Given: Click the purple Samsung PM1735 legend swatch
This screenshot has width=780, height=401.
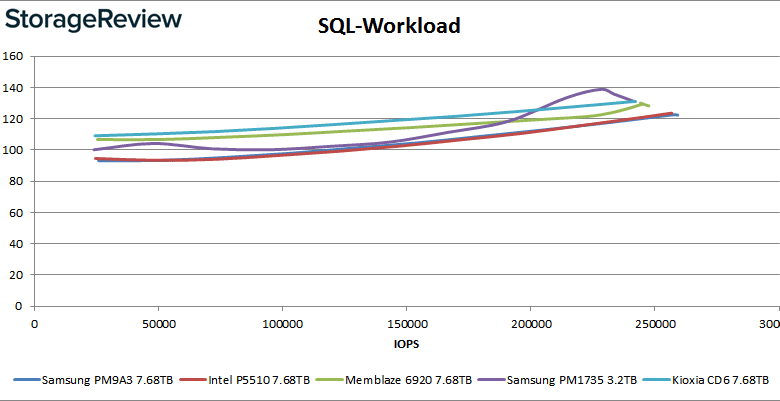Looking at the screenshot, I should tap(490, 380).
